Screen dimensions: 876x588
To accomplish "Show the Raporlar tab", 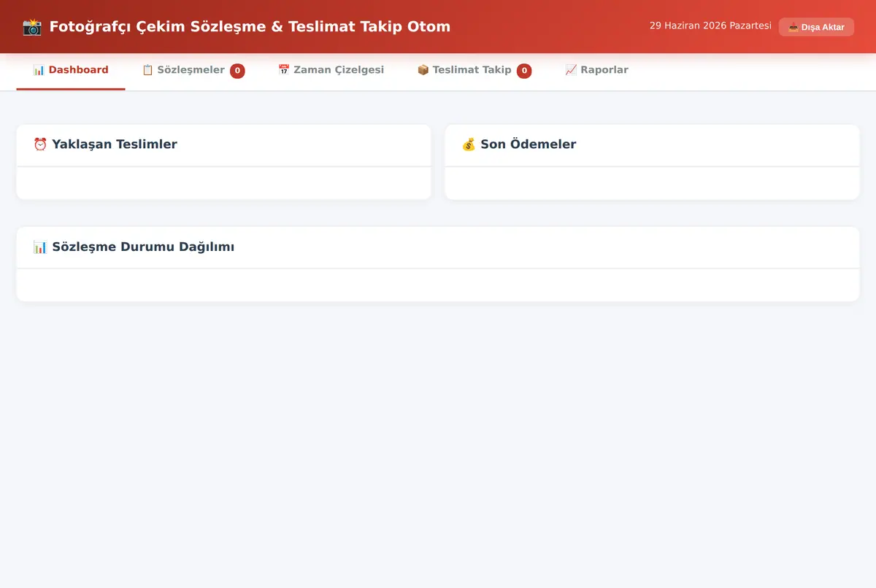I will (x=596, y=70).
